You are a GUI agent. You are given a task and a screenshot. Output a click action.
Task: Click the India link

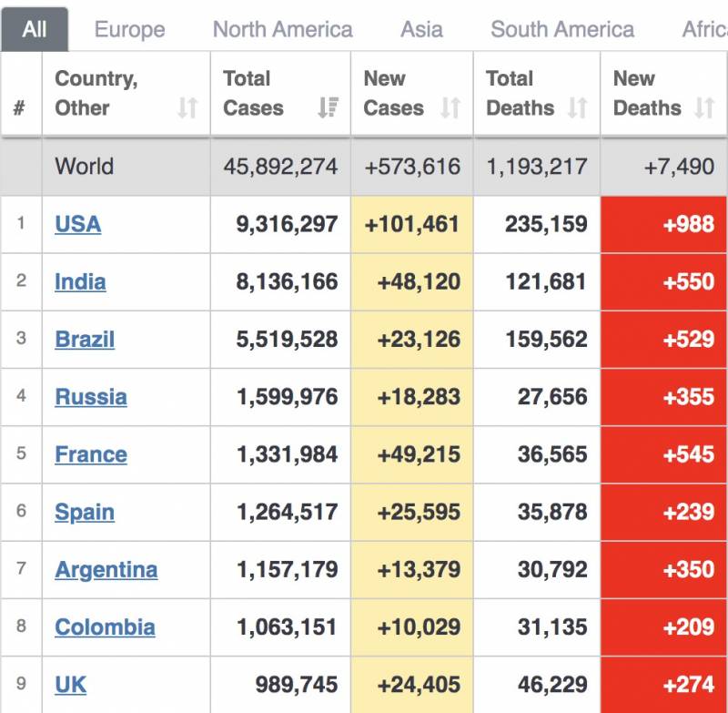pyautogui.click(x=80, y=281)
